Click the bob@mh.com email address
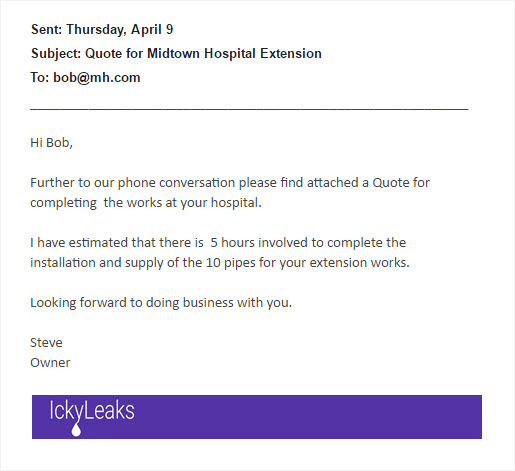515x471 pixels. [x=97, y=78]
